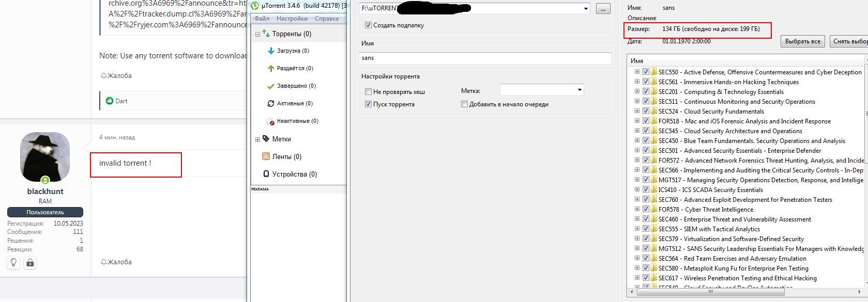Click the MGT512 folder icon

(653, 249)
